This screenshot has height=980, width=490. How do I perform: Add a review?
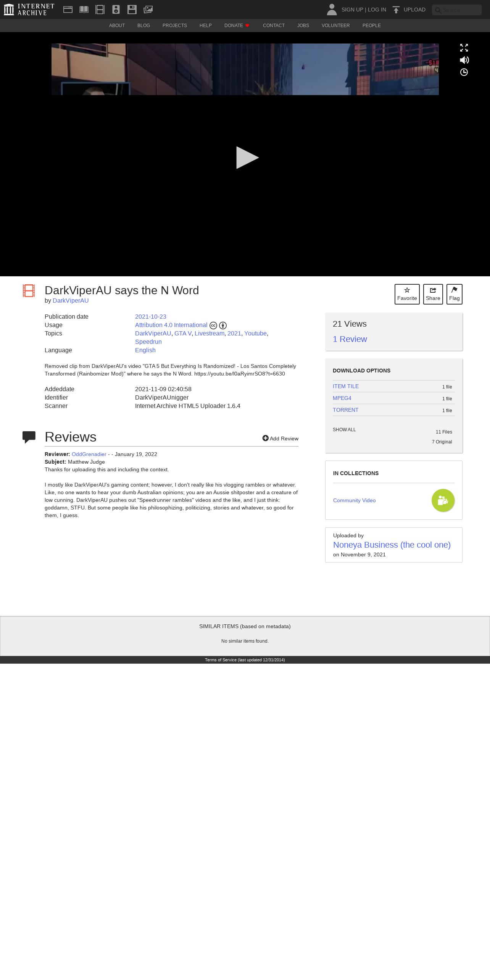click(280, 438)
